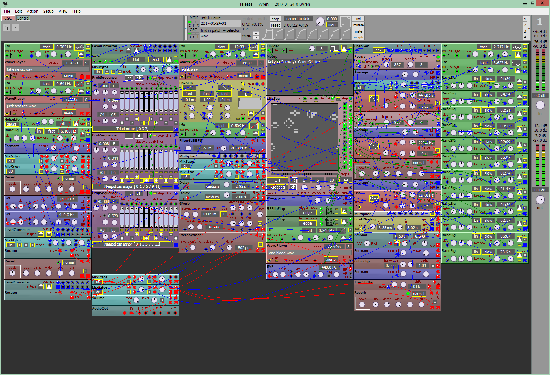The height and width of the screenshot is (375, 550).
Task: Click the round knob in the top toolbar
Action: click(320, 22)
